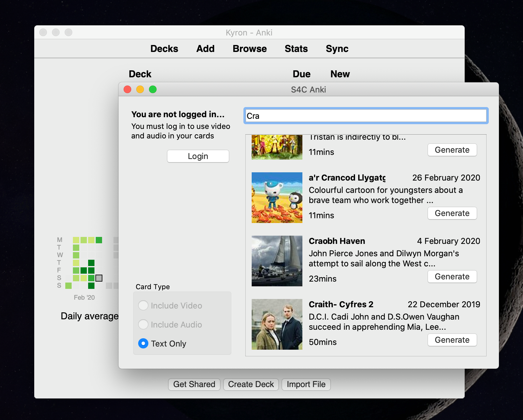Click the cartoon crabs beach thumbnail
The height and width of the screenshot is (420, 523).
[x=277, y=198]
